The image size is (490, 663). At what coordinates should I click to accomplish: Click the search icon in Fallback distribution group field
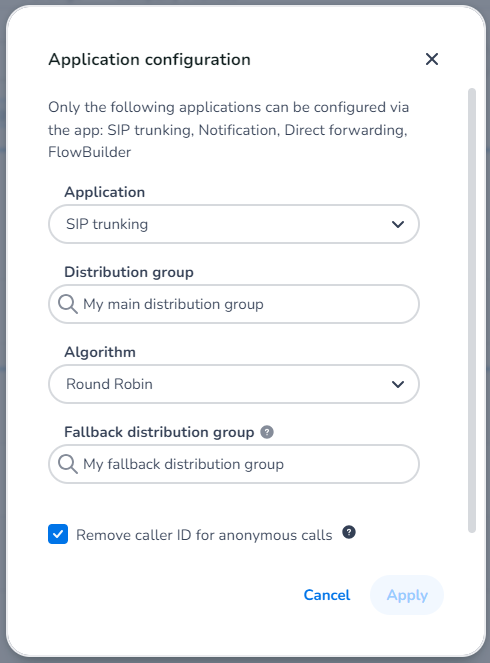[x=68, y=464]
